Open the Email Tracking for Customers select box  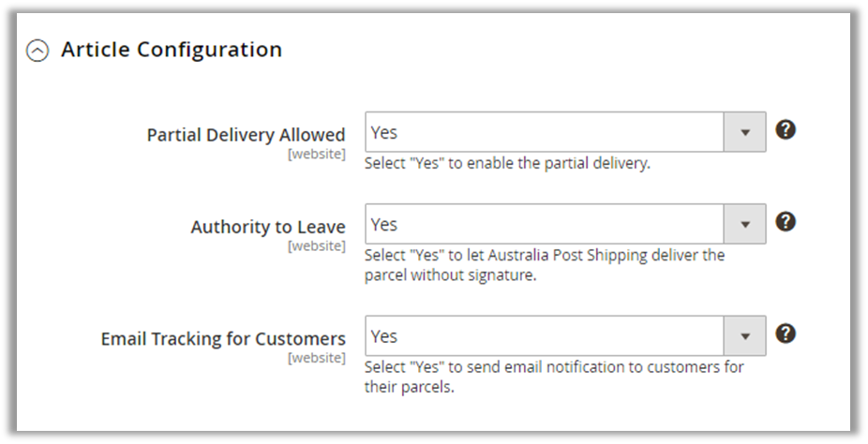tap(544, 335)
